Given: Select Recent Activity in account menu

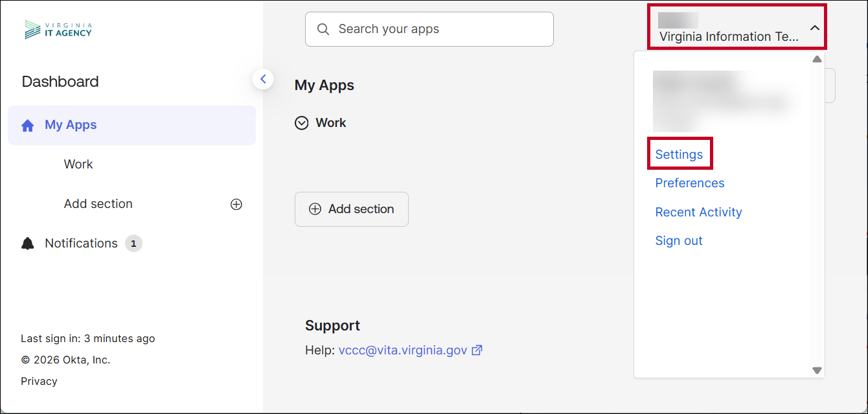Looking at the screenshot, I should [698, 212].
